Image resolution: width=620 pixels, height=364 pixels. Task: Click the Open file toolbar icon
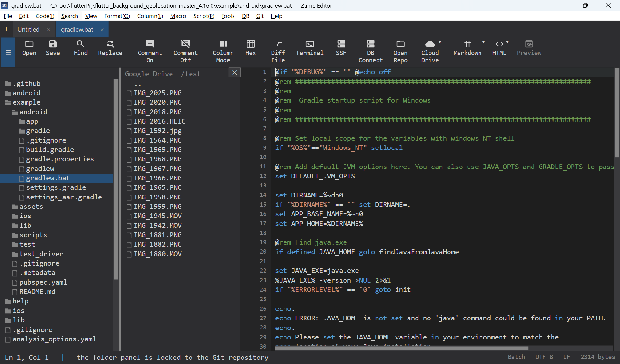[29, 48]
